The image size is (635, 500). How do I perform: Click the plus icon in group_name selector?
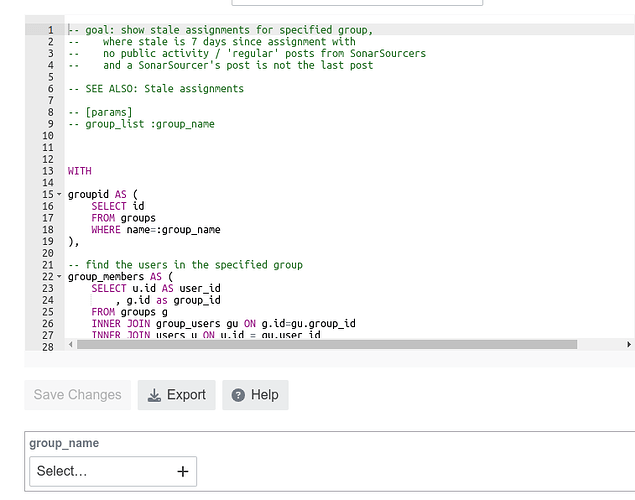183,471
